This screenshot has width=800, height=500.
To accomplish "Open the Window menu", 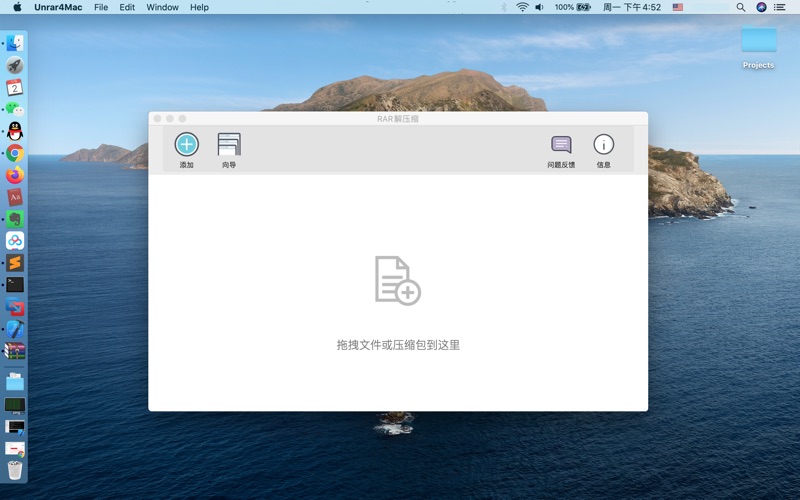I will coord(162,7).
